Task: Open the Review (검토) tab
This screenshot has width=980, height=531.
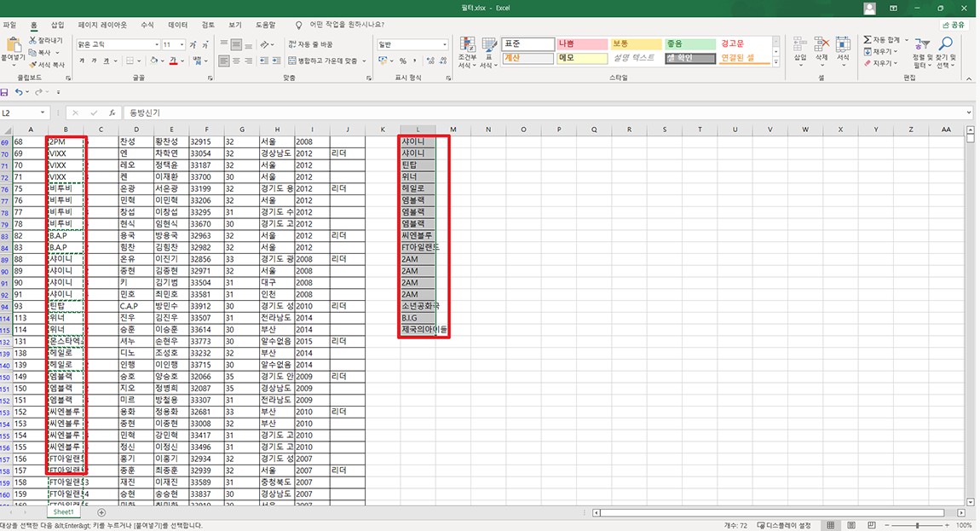Action: tap(208, 25)
